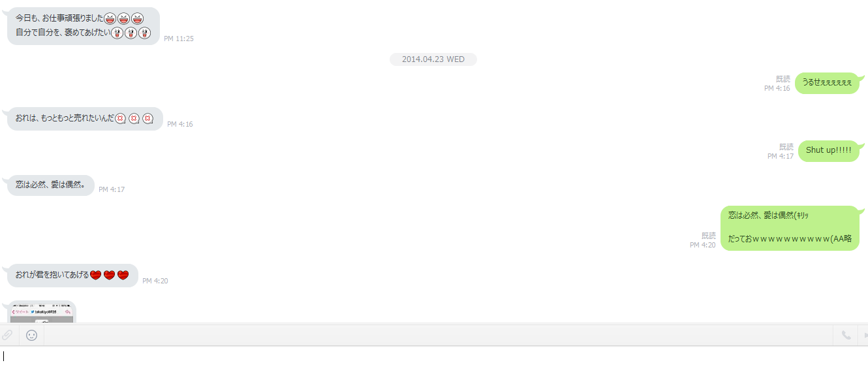
Task: Click the "おれが君を抱いてあげる" message bubble
Action: [72, 275]
